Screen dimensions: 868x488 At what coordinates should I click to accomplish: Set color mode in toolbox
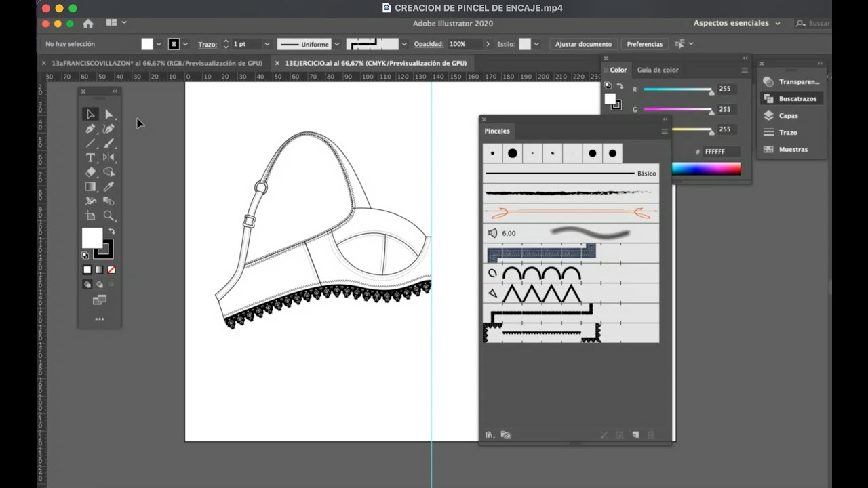pyautogui.click(x=87, y=270)
